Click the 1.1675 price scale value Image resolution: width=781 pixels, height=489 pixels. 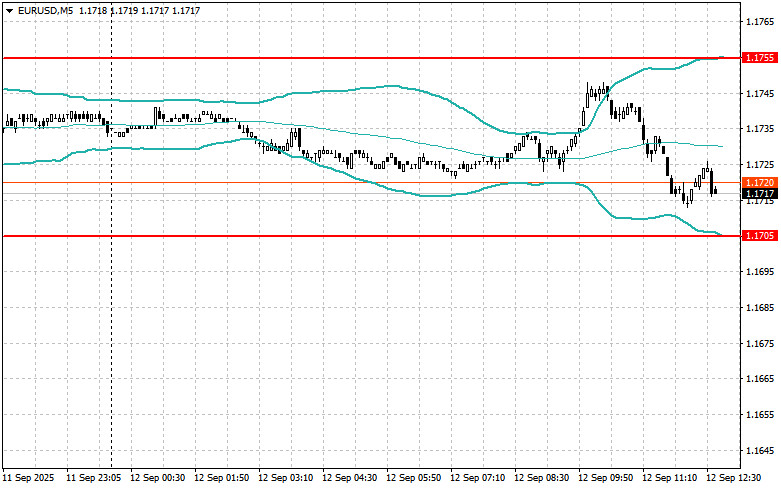click(x=760, y=343)
